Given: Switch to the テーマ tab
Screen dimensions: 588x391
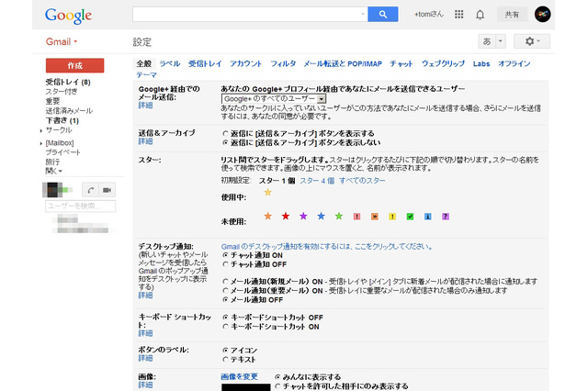Looking at the screenshot, I should [x=146, y=75].
